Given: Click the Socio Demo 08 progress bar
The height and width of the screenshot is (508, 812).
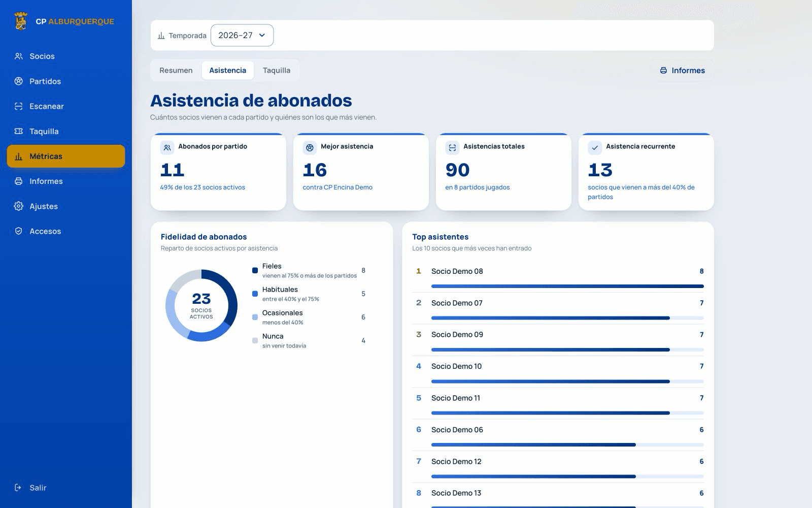Looking at the screenshot, I should tap(567, 287).
